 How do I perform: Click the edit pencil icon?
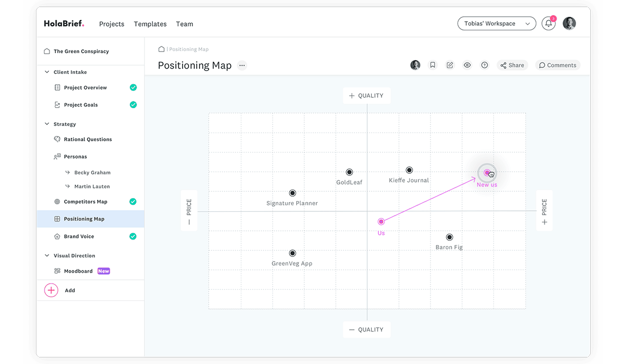(x=450, y=65)
